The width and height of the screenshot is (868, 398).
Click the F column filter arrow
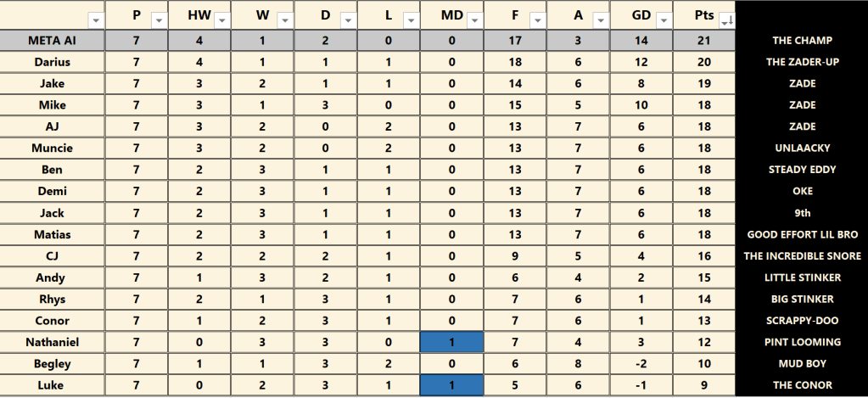click(x=537, y=20)
